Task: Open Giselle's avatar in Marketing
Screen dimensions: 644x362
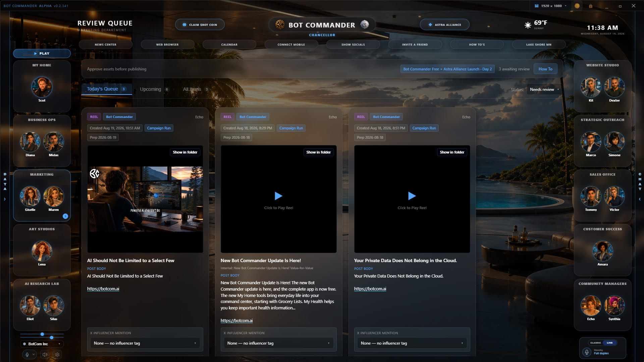Action: (x=30, y=196)
